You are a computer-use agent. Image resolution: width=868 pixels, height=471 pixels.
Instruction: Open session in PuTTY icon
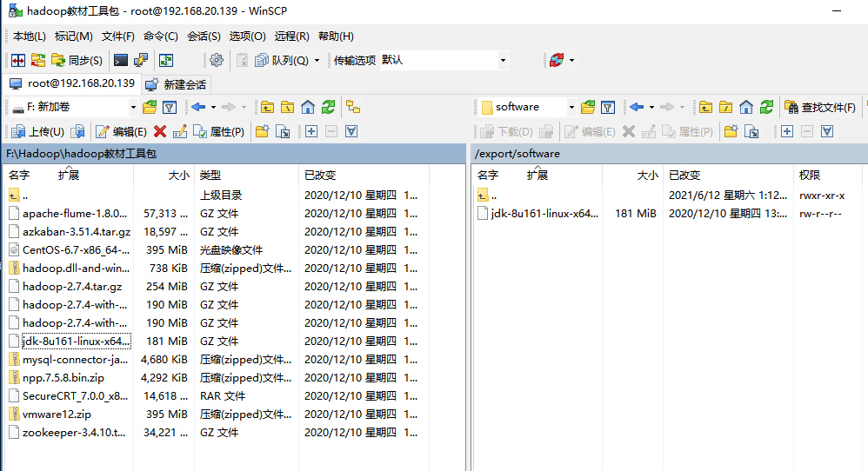coord(141,60)
